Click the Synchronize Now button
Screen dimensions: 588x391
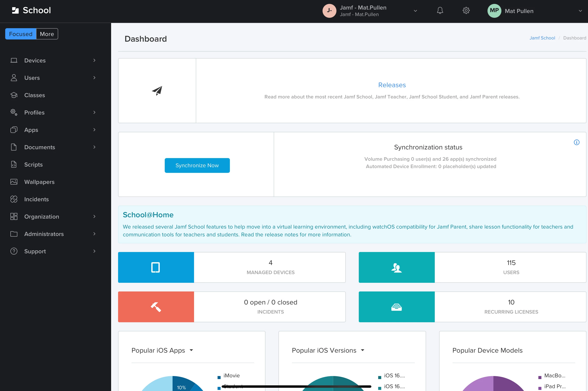pos(197,165)
